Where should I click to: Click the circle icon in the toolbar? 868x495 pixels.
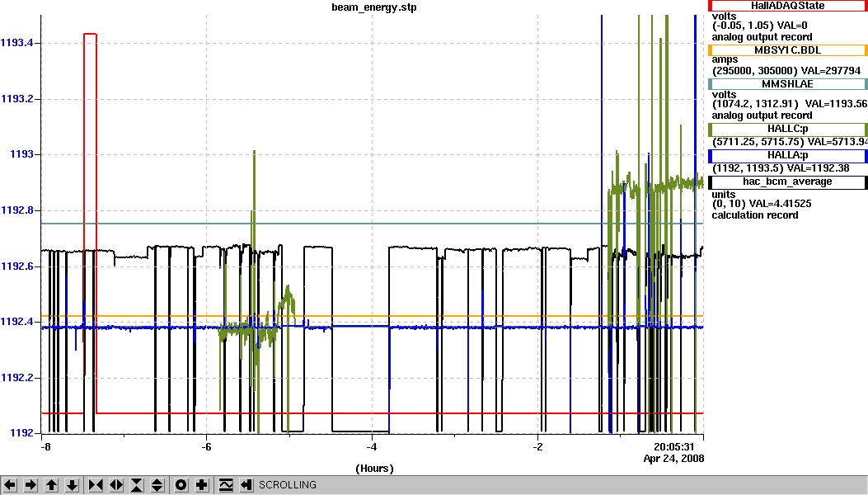[181, 485]
